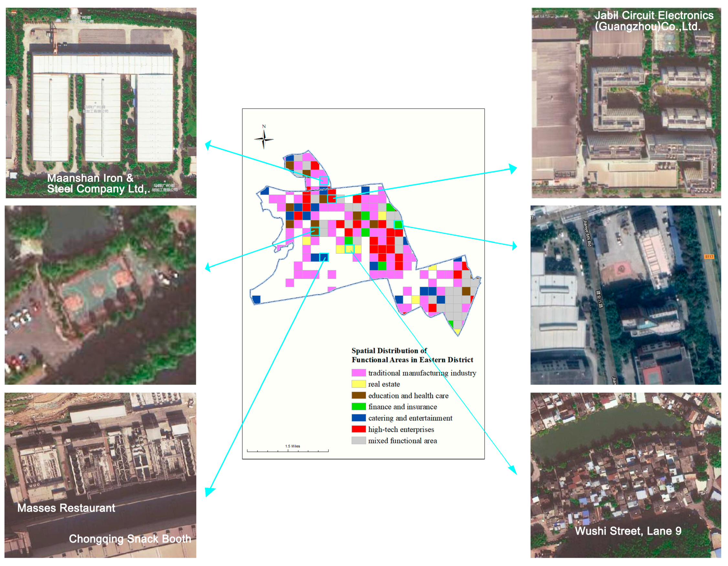Click the mixed functional area legend label
728x566 pixels.
click(402, 441)
